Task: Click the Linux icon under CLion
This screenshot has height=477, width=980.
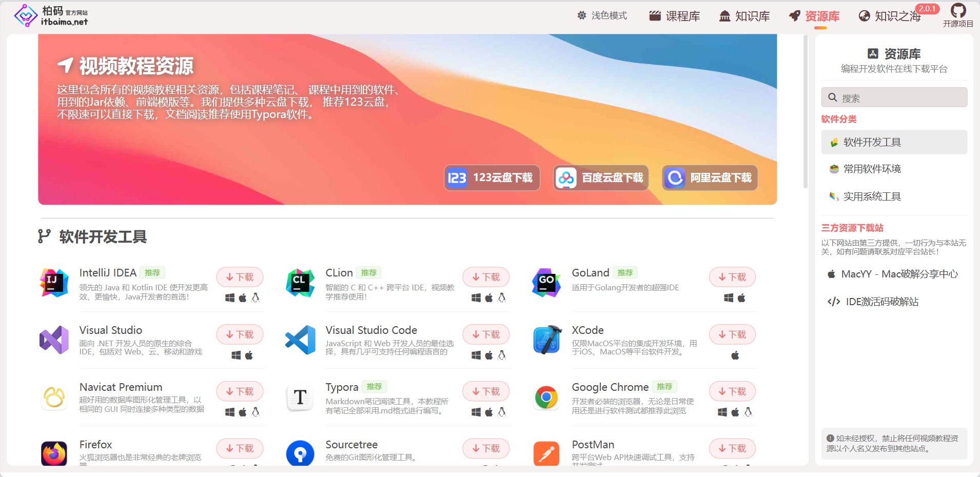Action: click(x=502, y=297)
